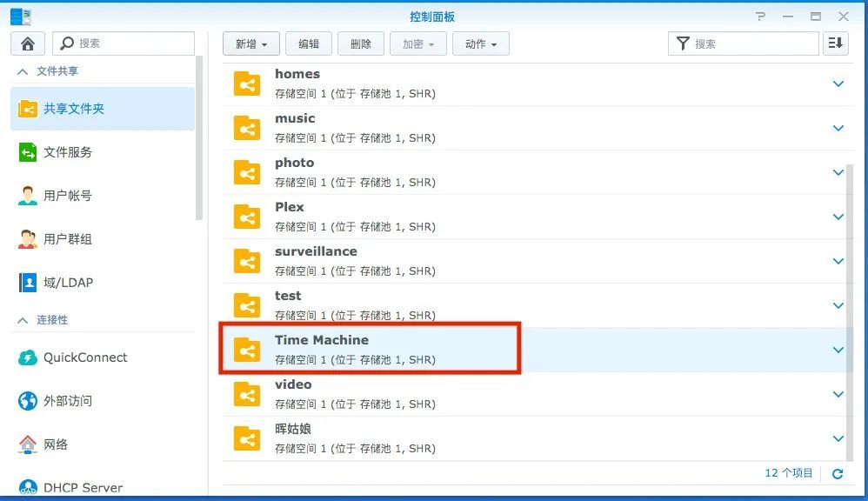Image resolution: width=868 pixels, height=501 pixels.
Task: Click the 编辑 (Edit) button
Action: tap(309, 43)
